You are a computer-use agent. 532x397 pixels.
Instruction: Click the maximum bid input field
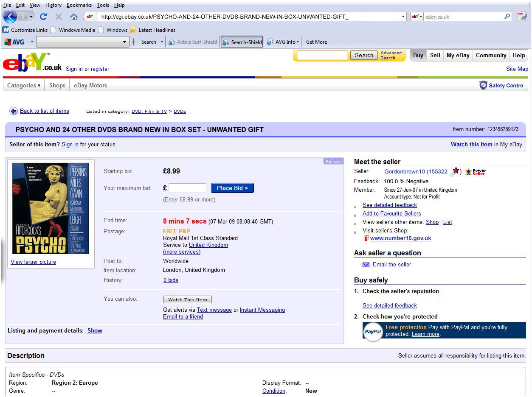[187, 188]
